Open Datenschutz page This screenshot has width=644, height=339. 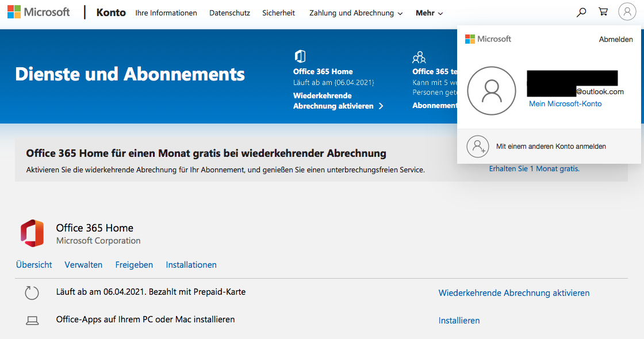tap(229, 13)
